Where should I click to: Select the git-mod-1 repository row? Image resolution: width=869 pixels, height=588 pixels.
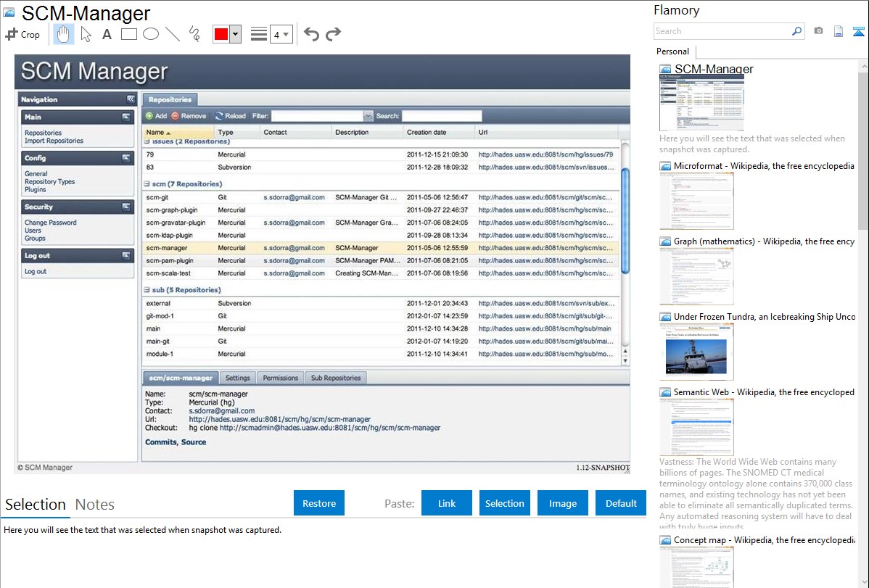click(x=380, y=316)
